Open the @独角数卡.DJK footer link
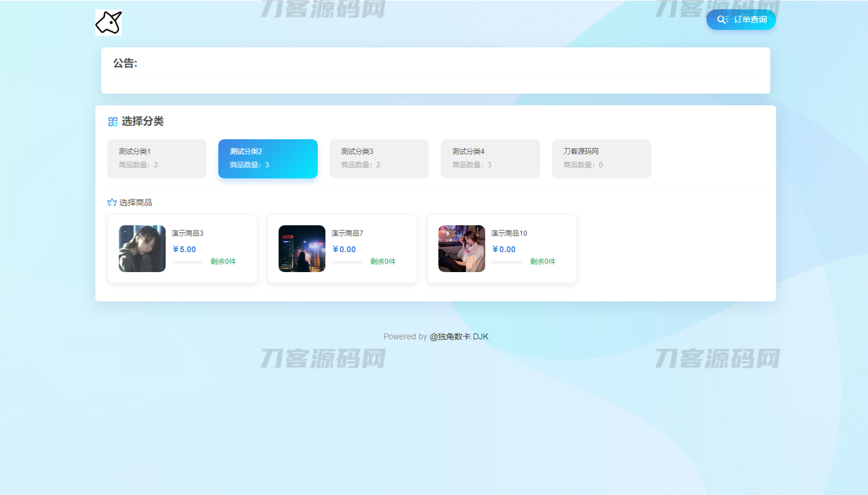 [x=458, y=336]
